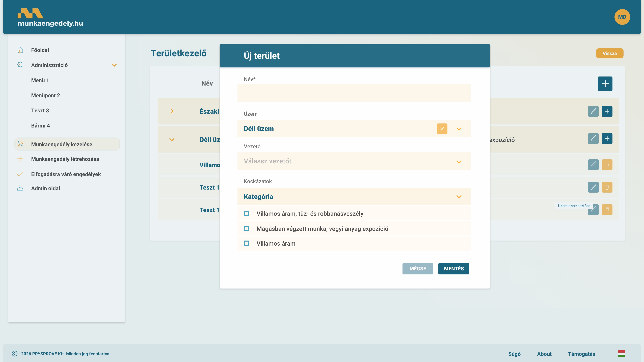Viewport: 644px width, 362px height.
Task: Add area to Déli üzem row
Action: pyautogui.click(x=607, y=139)
